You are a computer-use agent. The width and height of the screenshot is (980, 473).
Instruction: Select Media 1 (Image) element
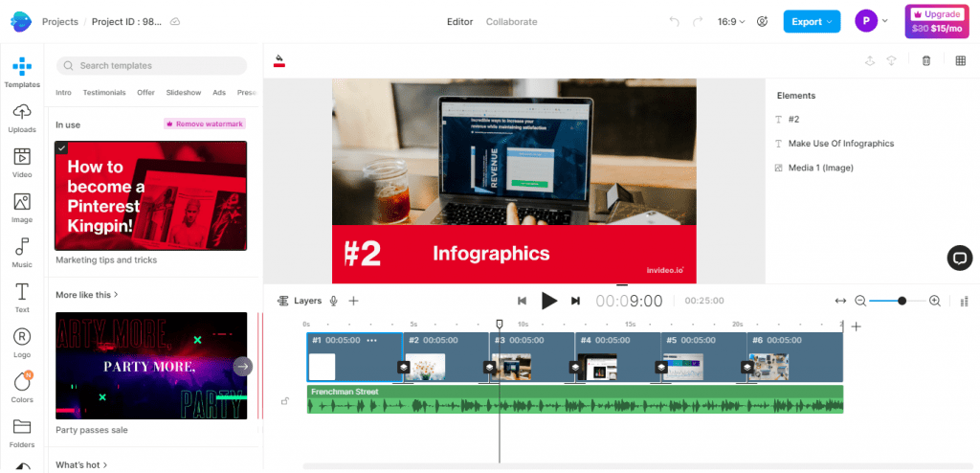(x=813, y=168)
